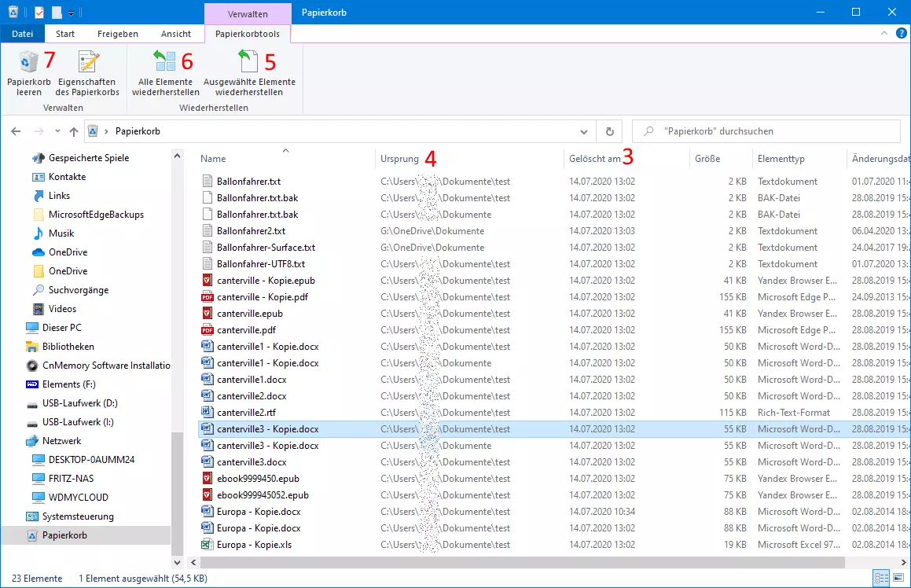Click the Verwalten contextual tab header
Screen dimensions: 911x588
click(248, 13)
